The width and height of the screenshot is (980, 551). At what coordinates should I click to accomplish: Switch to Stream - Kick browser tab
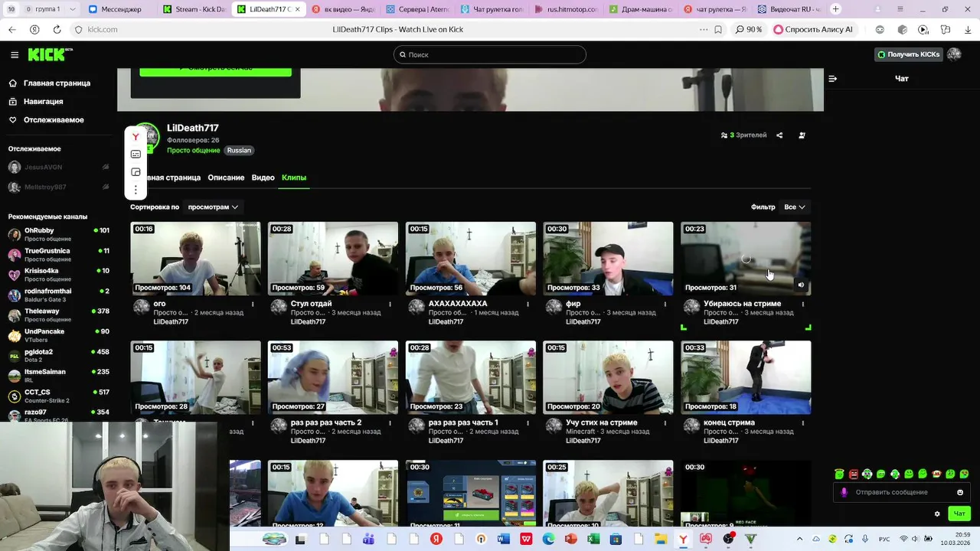194,9
